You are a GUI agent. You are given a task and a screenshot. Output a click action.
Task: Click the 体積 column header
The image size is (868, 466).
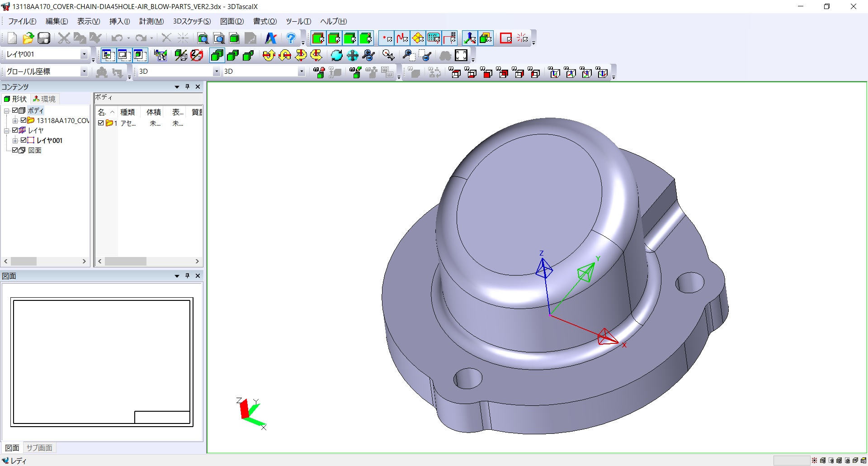153,112
